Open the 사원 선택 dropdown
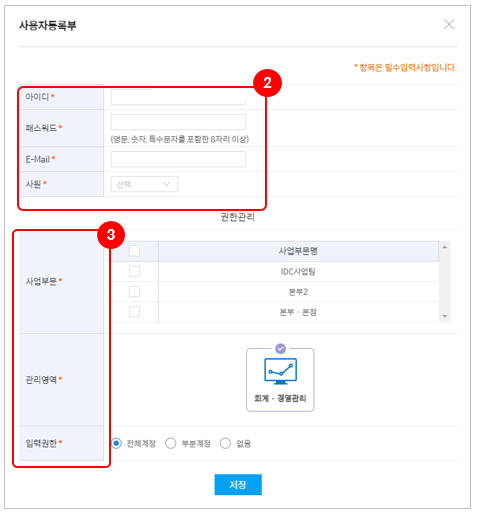This screenshot has width=480, height=517. pyautogui.click(x=144, y=184)
